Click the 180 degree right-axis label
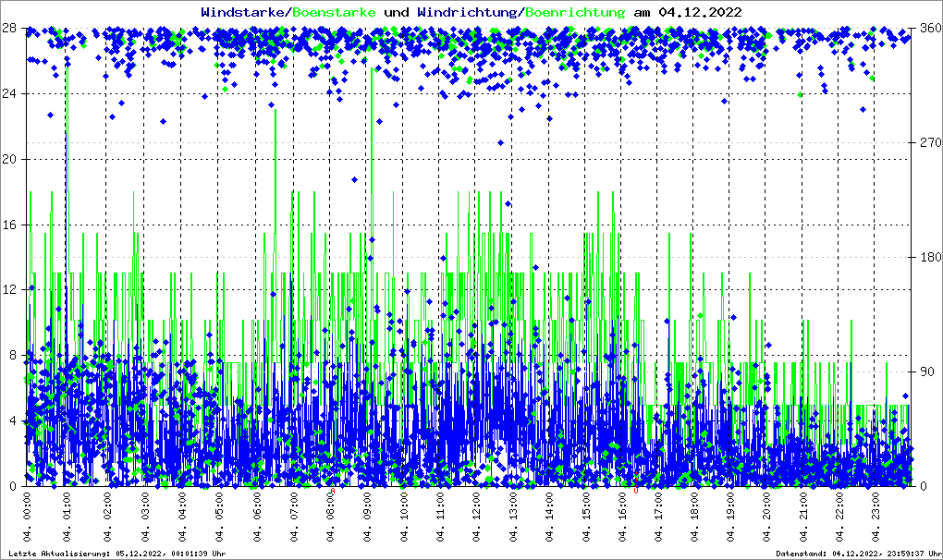The image size is (943, 560). point(928,257)
